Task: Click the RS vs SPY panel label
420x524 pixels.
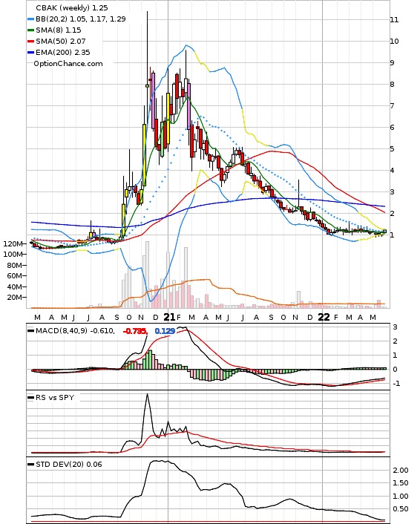Action: coord(55,398)
